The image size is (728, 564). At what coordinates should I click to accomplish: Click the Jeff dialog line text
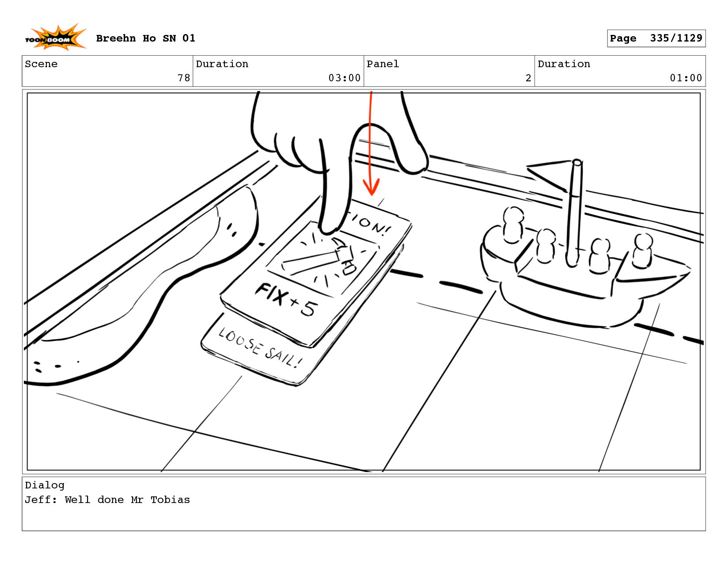coord(107,500)
